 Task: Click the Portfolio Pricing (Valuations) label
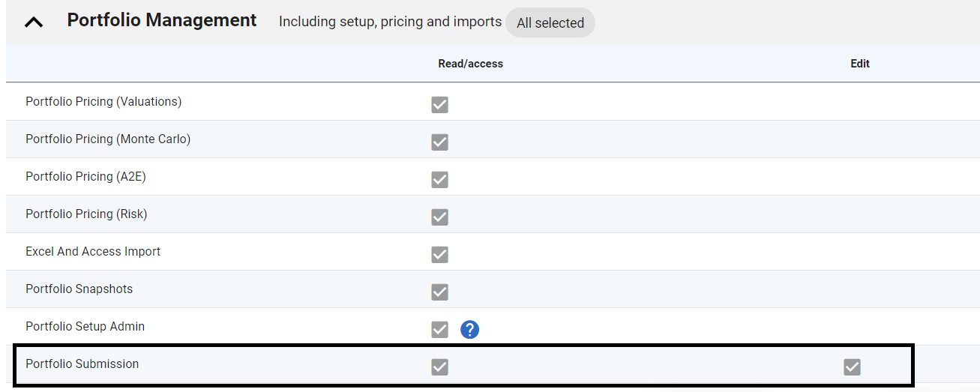(x=103, y=102)
